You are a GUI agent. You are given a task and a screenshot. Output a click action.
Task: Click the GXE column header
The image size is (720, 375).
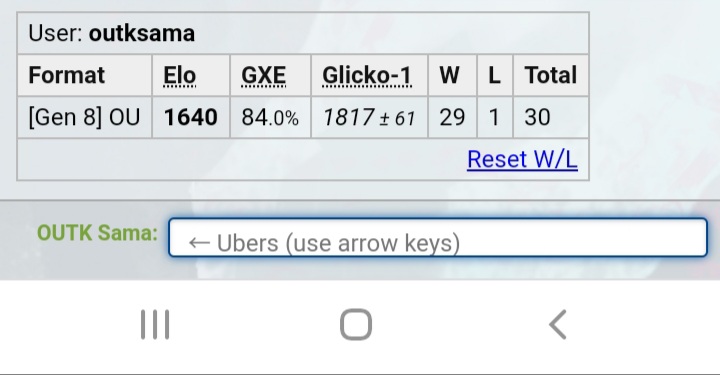[264, 75]
